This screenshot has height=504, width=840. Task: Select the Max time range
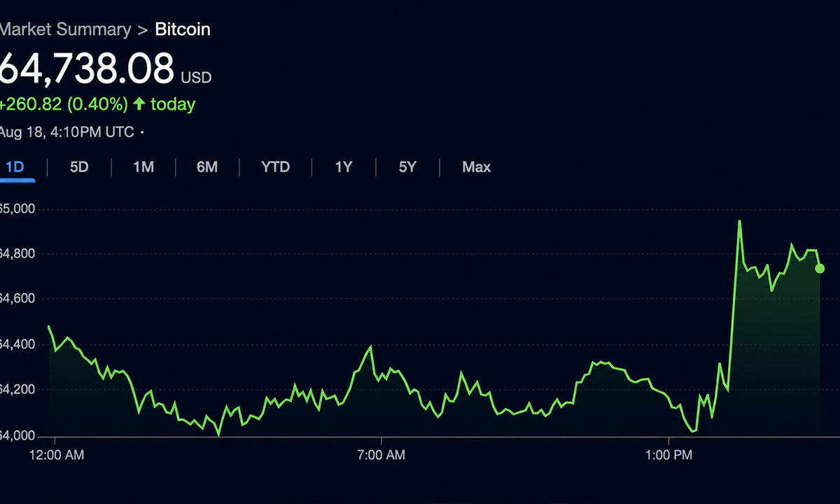(x=476, y=167)
